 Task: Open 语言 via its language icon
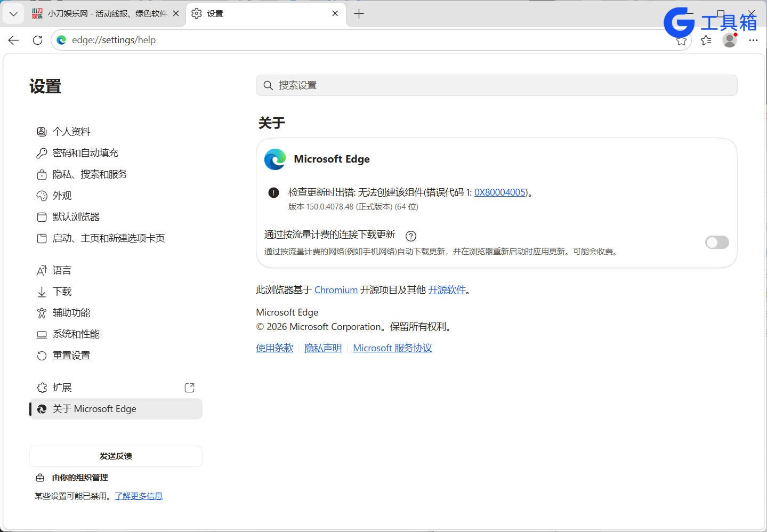[42, 270]
